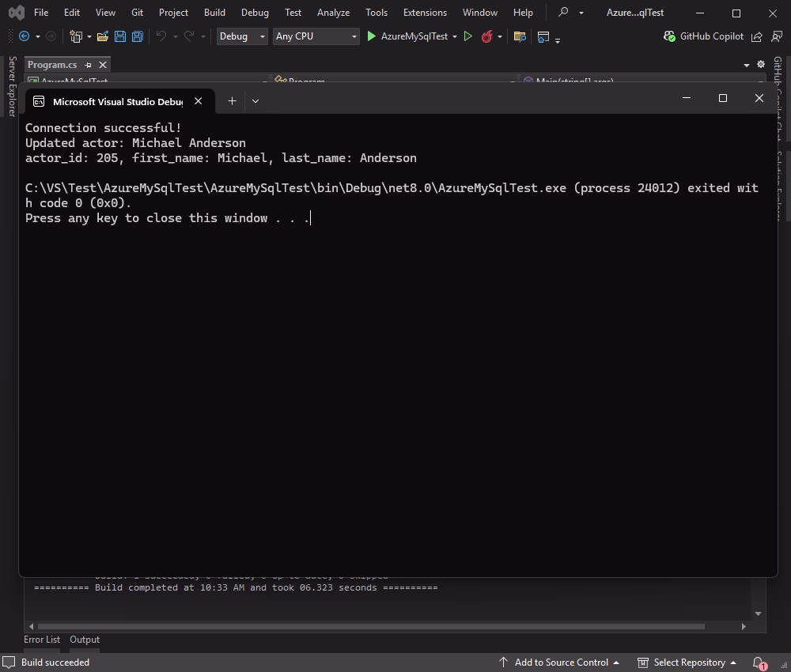
Task: Open a file using the Open File icon
Action: [x=102, y=36]
